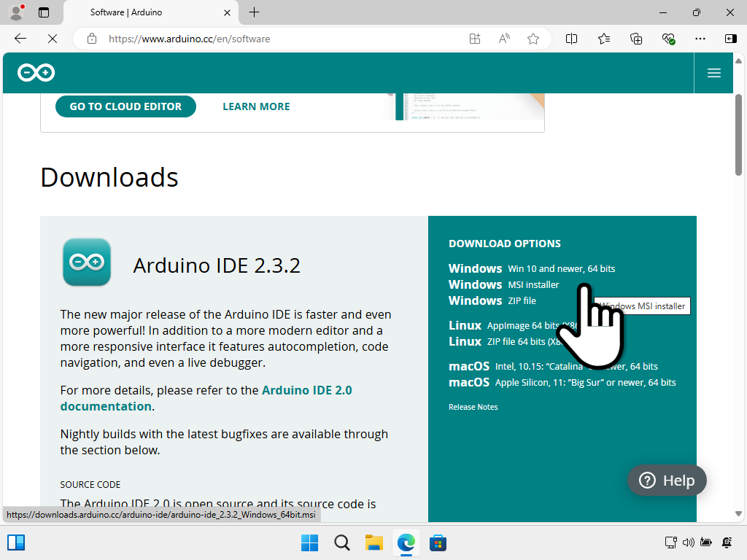Viewport: 747px width, 560px height.
Task: Open the hamburger menu in Arduino header
Action: click(713, 73)
